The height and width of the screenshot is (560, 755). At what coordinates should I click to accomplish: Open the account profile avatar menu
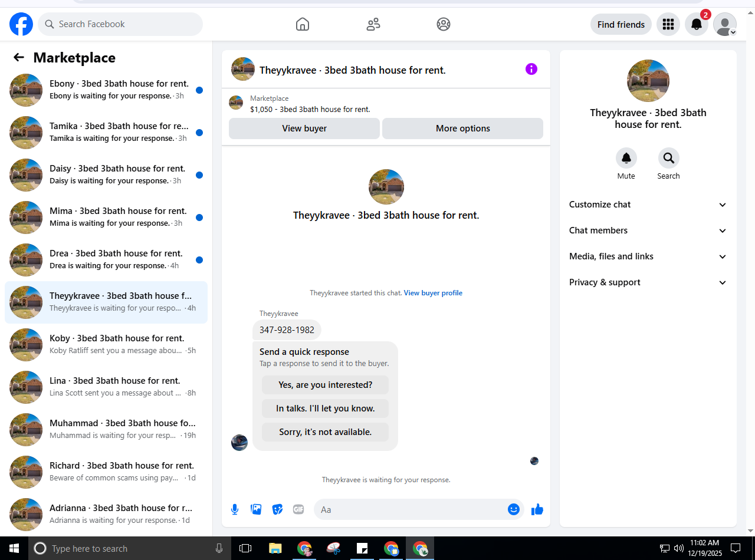coord(725,24)
